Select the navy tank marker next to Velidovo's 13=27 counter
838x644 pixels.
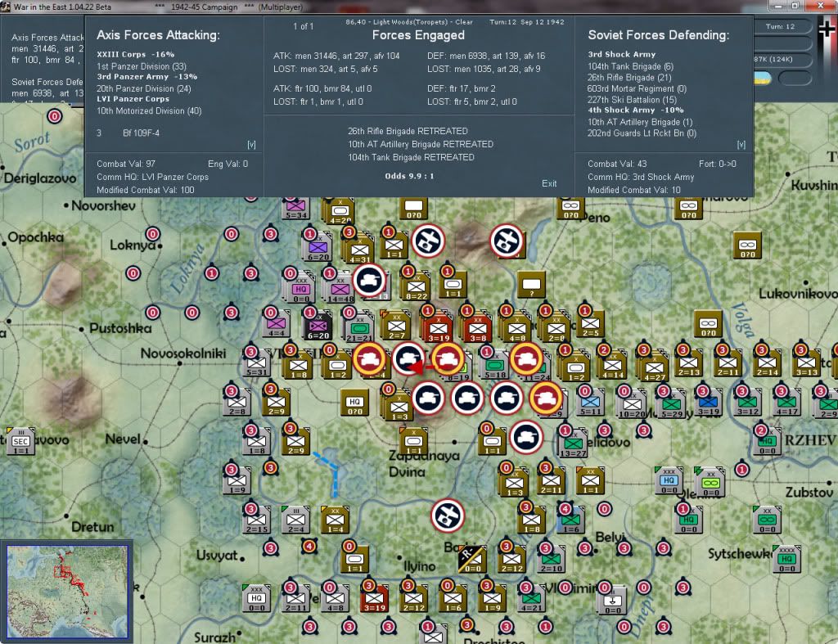pos(526,437)
